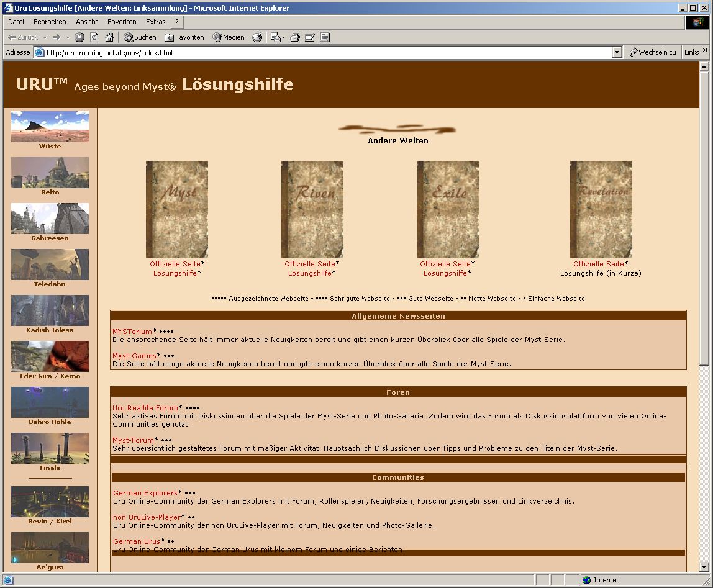Click in the address URL field
Viewport: 713px width, 588px height.
[x=323, y=53]
